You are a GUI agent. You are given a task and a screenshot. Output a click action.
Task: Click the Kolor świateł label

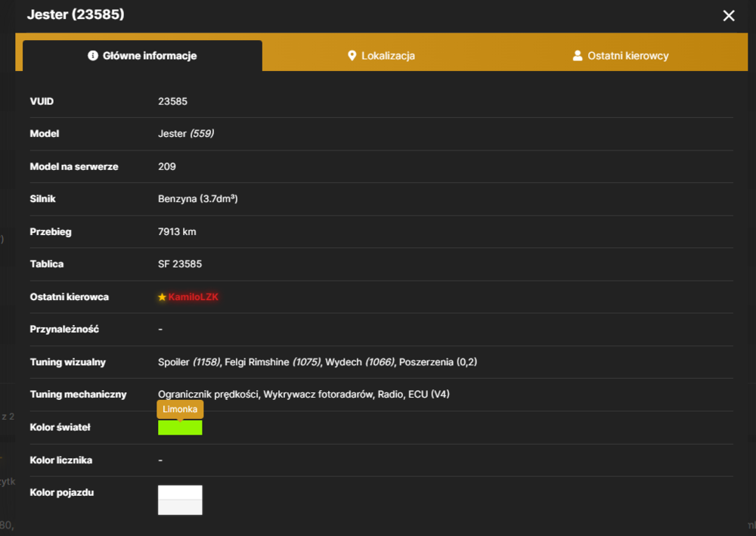[x=60, y=428]
